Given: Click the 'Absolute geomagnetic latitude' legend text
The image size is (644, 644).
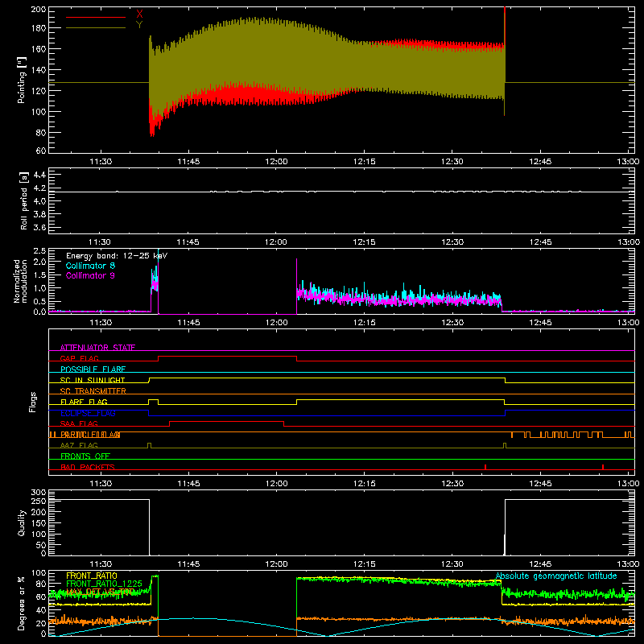Looking at the screenshot, I should [556, 576].
